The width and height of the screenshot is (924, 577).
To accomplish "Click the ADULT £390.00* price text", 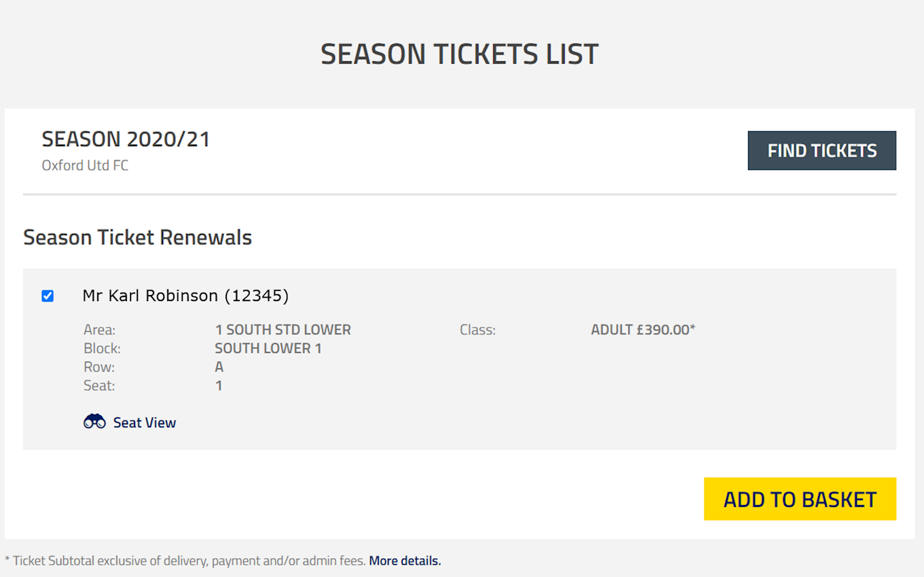I will coord(643,330).
